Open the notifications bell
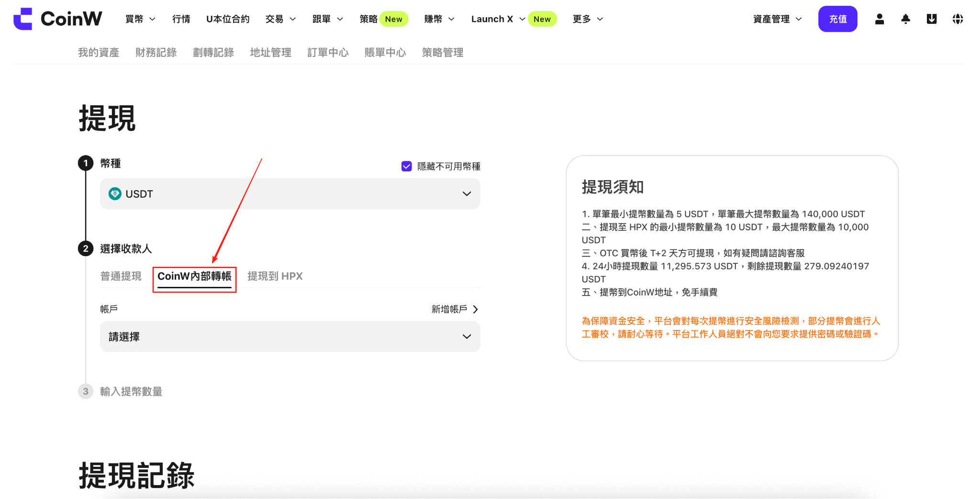 (x=906, y=19)
